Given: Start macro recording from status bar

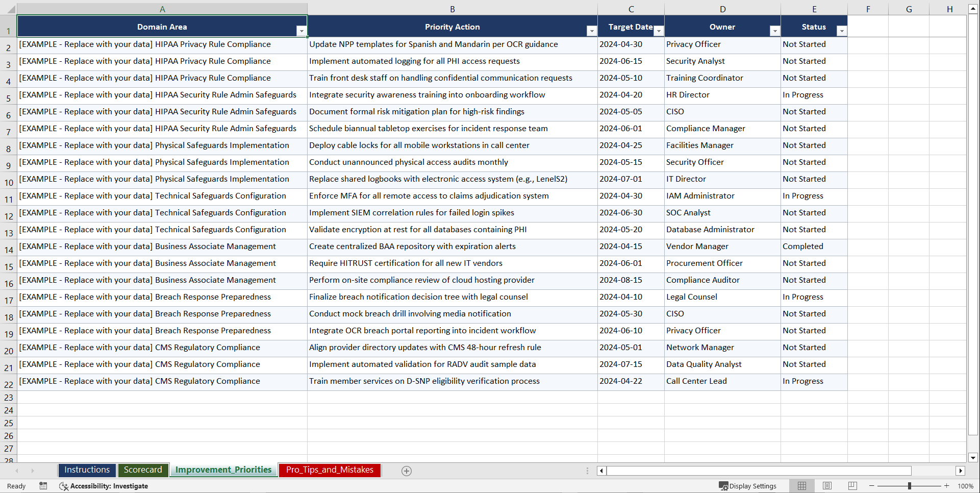Looking at the screenshot, I should tap(43, 486).
